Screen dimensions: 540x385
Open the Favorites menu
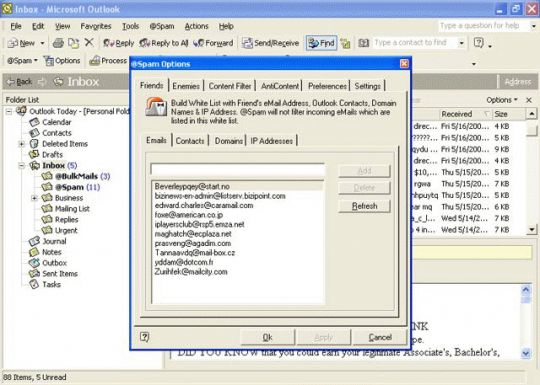coord(96,26)
